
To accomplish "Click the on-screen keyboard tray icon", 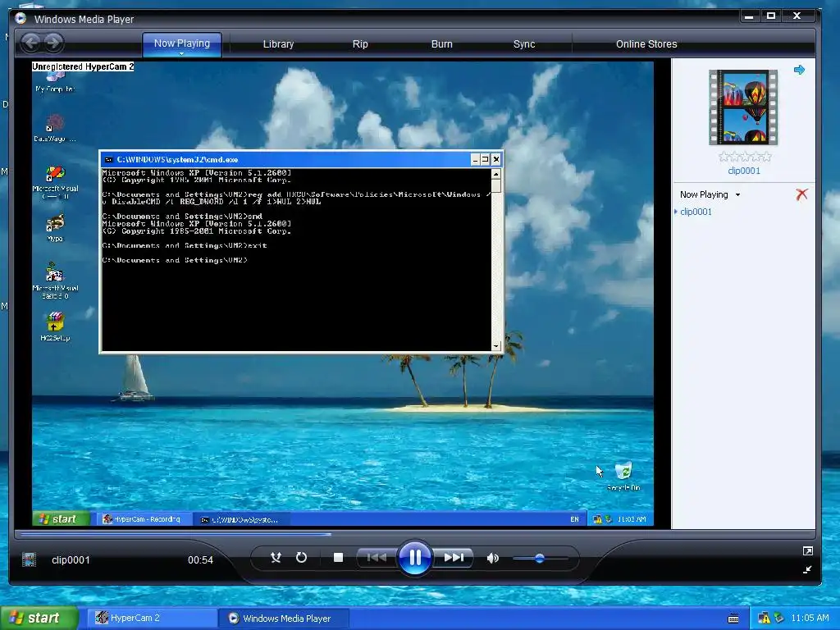I will coord(733,619).
